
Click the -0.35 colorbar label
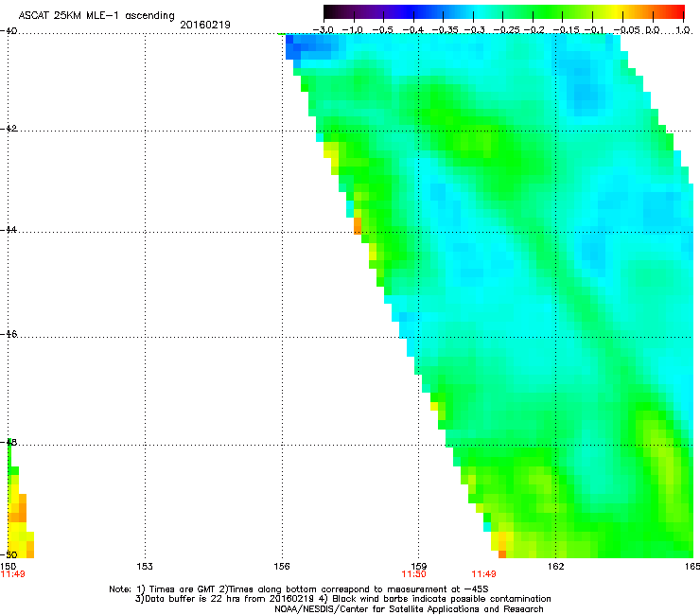pyautogui.click(x=446, y=30)
